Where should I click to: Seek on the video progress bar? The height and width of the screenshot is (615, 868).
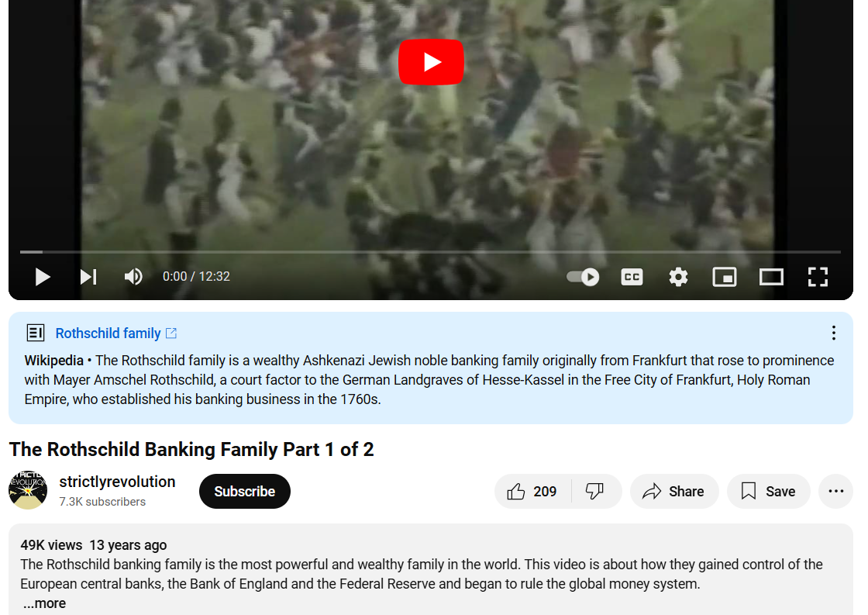[x=430, y=252]
